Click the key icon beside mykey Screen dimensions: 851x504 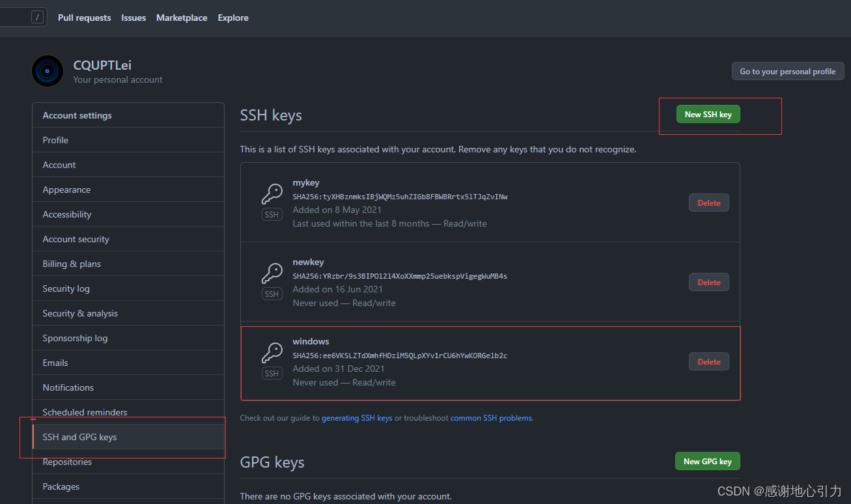[272, 193]
